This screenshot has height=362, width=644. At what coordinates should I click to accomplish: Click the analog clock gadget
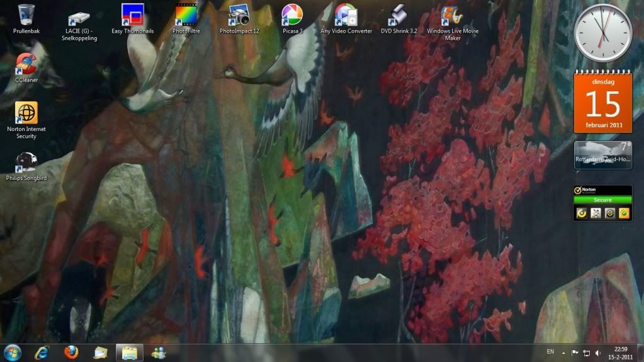click(602, 33)
